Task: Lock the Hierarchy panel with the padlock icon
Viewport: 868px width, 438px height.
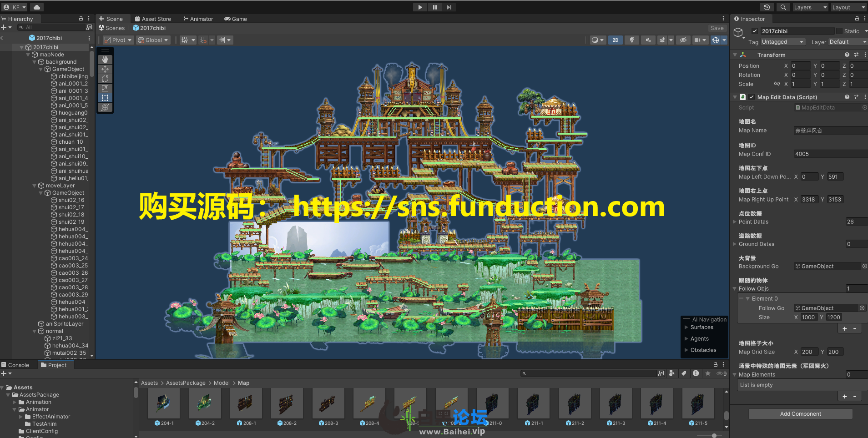Action: [x=81, y=19]
